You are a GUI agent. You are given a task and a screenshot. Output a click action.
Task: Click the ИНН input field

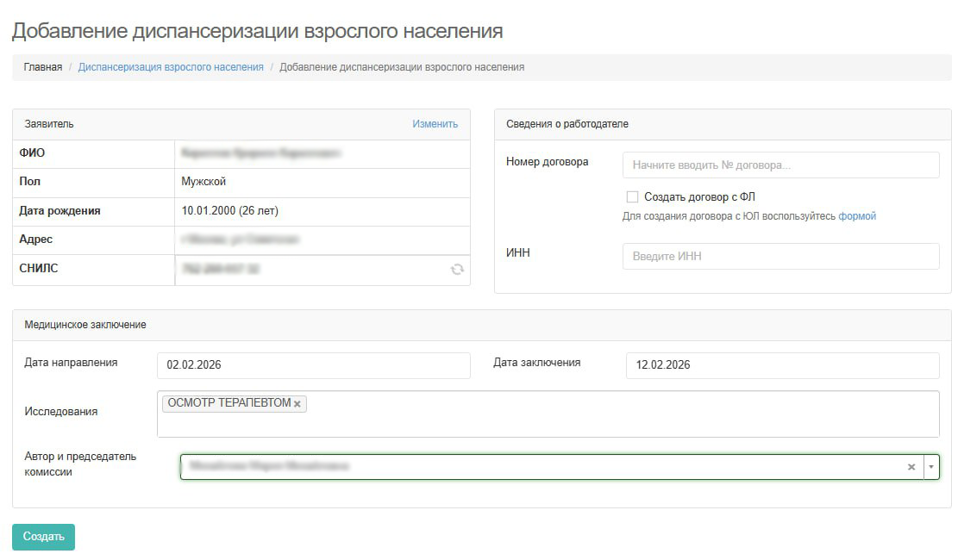coord(780,256)
